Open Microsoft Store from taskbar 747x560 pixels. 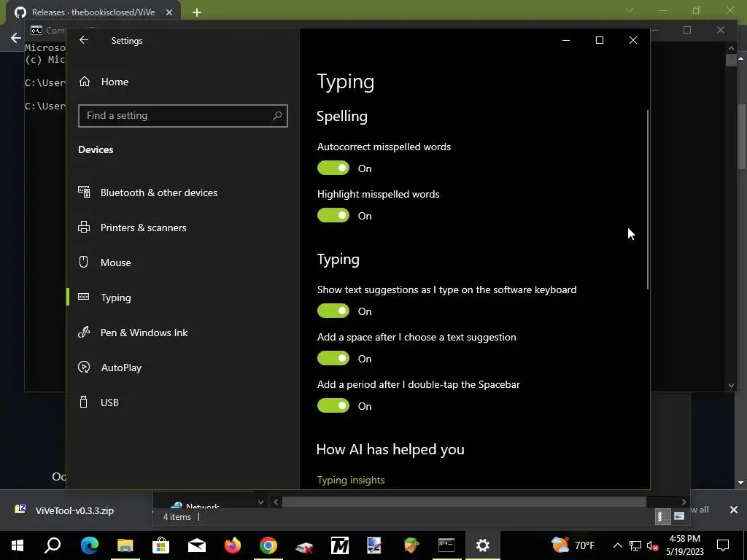tap(160, 545)
